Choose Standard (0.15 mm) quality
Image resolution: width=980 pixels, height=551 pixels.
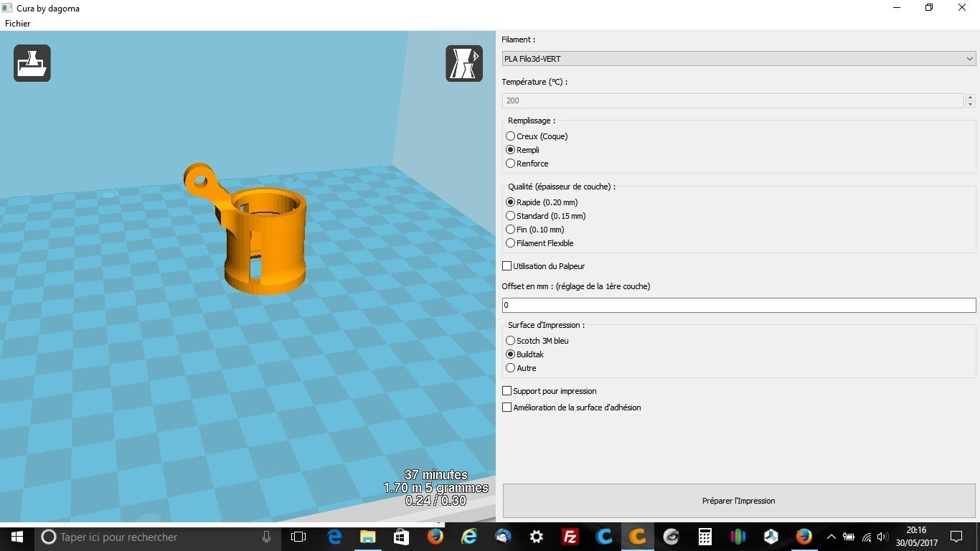[545, 216]
